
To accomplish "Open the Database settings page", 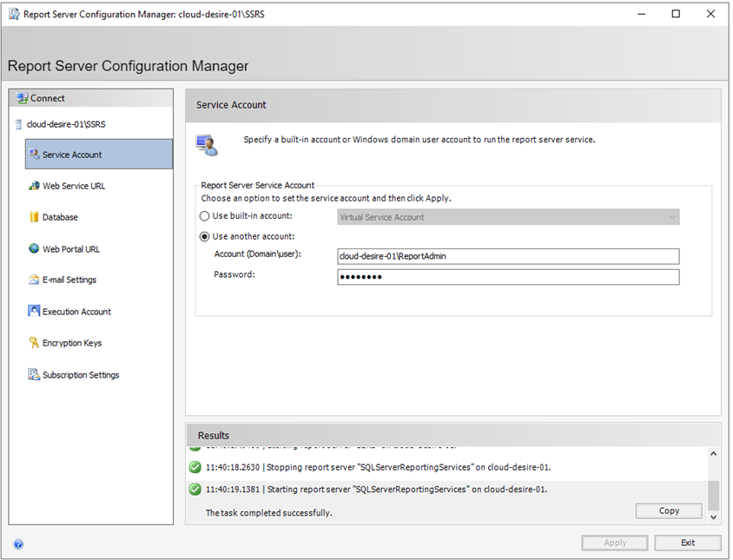I will pos(60,217).
